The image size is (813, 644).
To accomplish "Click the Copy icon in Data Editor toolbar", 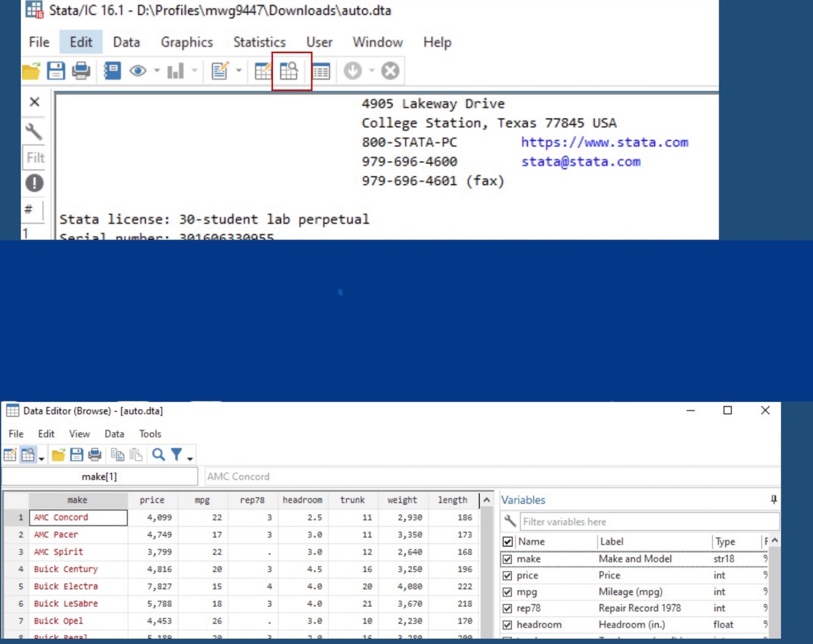I will (x=118, y=455).
